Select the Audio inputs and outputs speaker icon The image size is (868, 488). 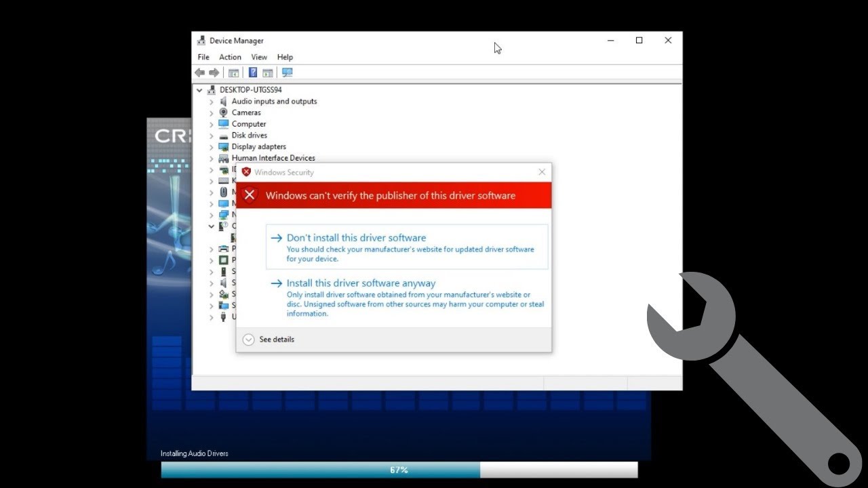tap(223, 101)
